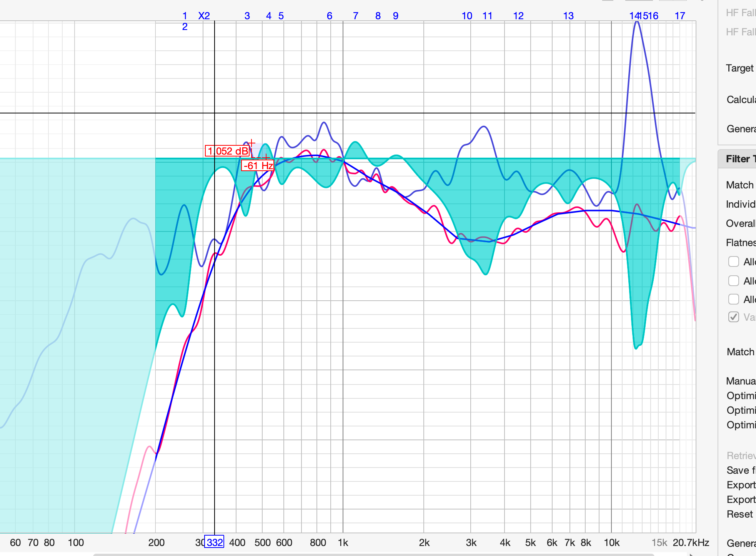Viewport: 756px width, 556px height.
Task: Check the third Allow checkbox
Action: click(734, 299)
